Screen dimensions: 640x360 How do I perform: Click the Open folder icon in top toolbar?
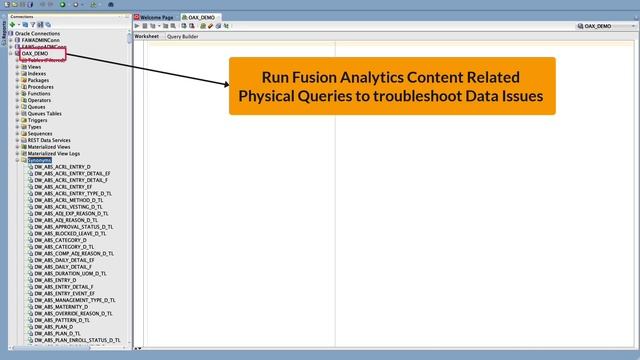click(x=15, y=4)
